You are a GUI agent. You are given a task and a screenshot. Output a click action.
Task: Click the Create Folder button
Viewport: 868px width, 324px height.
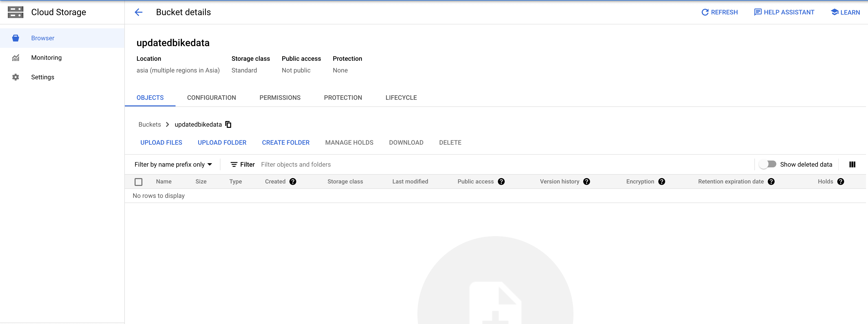tap(286, 143)
